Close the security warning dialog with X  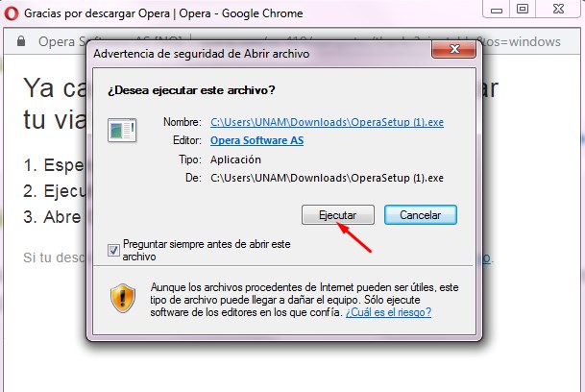coord(453,49)
